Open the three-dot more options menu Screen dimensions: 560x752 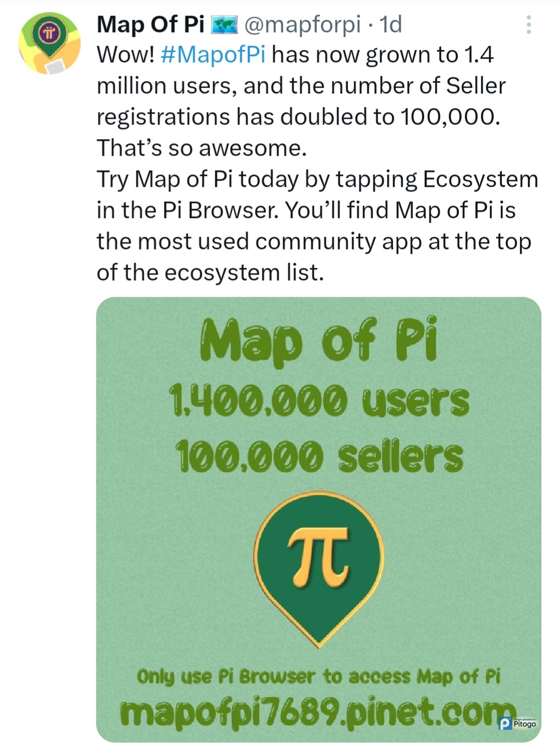coord(528,24)
